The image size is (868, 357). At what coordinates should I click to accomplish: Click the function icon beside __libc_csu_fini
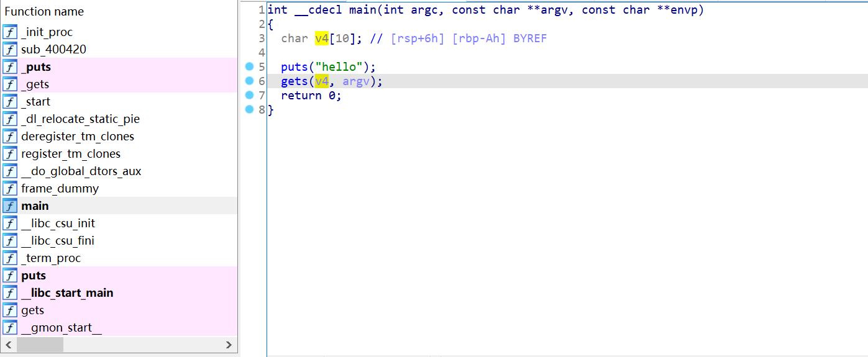click(10, 241)
